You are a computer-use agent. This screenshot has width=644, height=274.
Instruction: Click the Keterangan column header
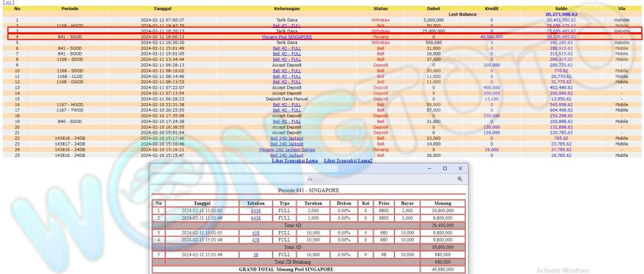pyautogui.click(x=287, y=9)
